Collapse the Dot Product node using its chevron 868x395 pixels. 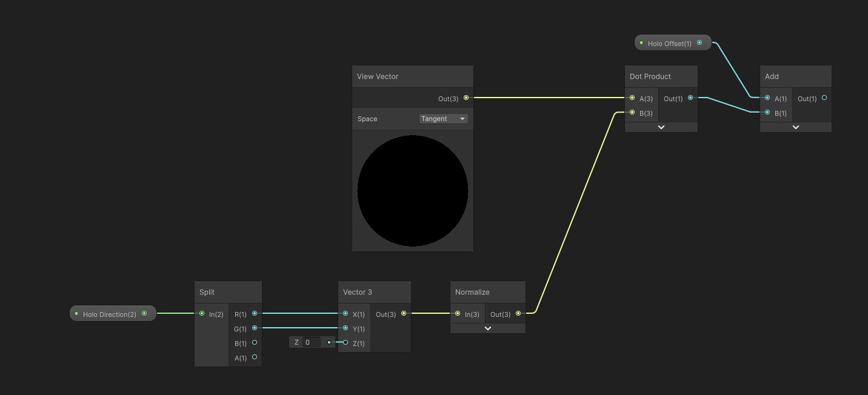click(x=661, y=127)
